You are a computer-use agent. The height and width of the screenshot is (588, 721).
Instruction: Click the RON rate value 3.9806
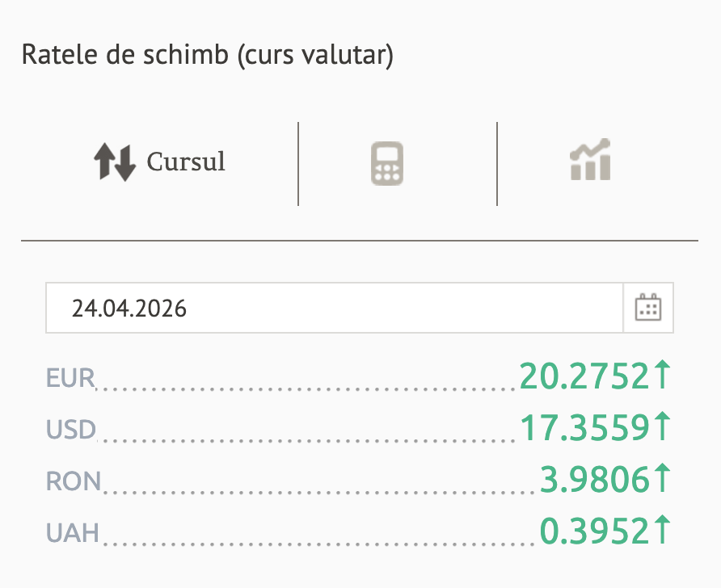tap(596, 479)
